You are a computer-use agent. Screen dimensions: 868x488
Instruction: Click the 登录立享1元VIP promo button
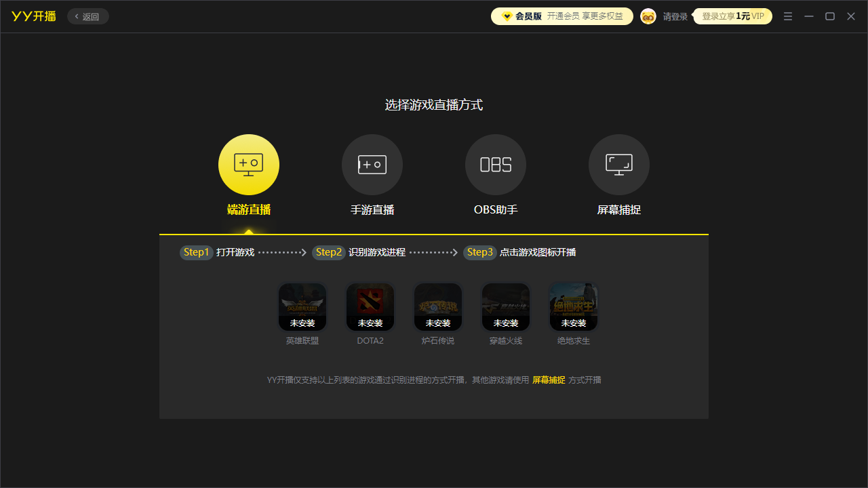[732, 16]
